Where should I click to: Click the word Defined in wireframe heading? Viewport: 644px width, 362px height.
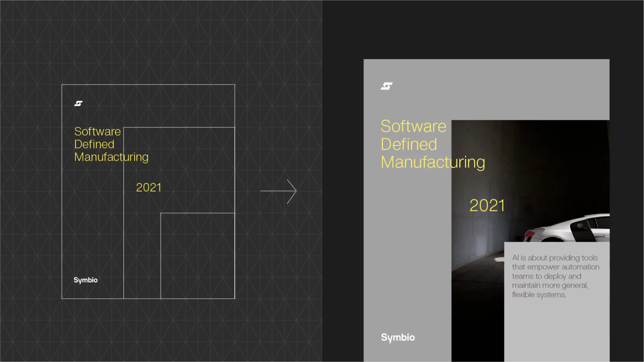click(x=94, y=144)
